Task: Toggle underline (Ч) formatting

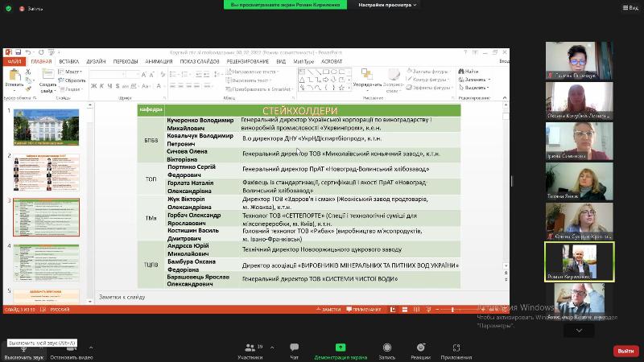Action: (109, 86)
